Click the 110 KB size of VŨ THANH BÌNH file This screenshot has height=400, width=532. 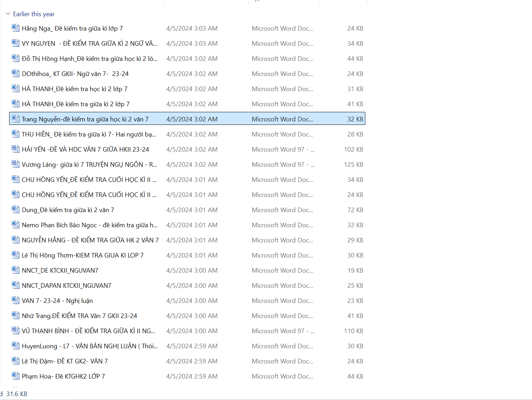(x=353, y=331)
